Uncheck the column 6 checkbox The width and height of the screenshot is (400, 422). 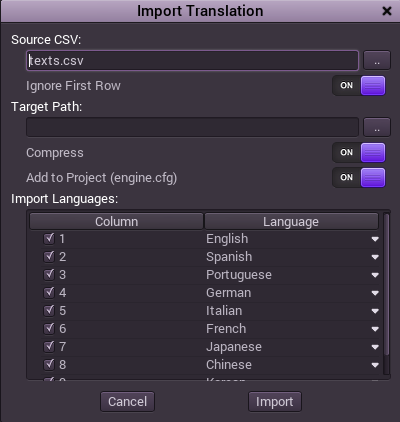click(x=49, y=329)
